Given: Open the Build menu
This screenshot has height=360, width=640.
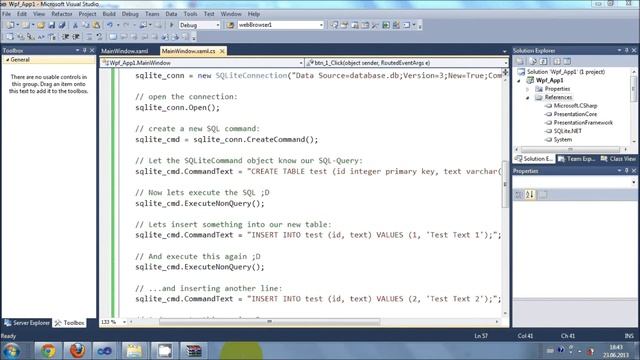Looking at the screenshot, I should [x=109, y=14].
